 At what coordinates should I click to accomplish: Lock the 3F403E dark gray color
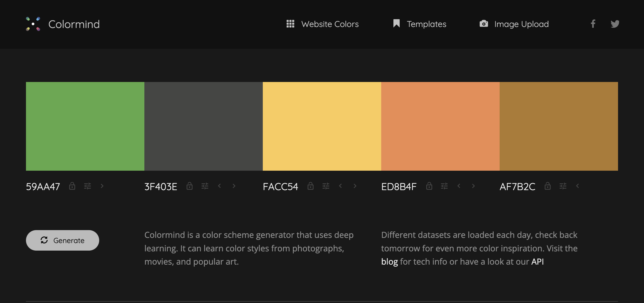(190, 186)
